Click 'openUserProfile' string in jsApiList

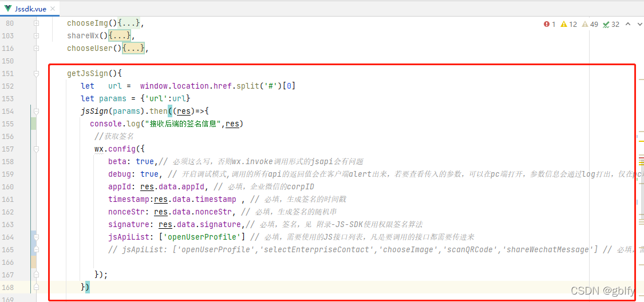click(x=202, y=237)
